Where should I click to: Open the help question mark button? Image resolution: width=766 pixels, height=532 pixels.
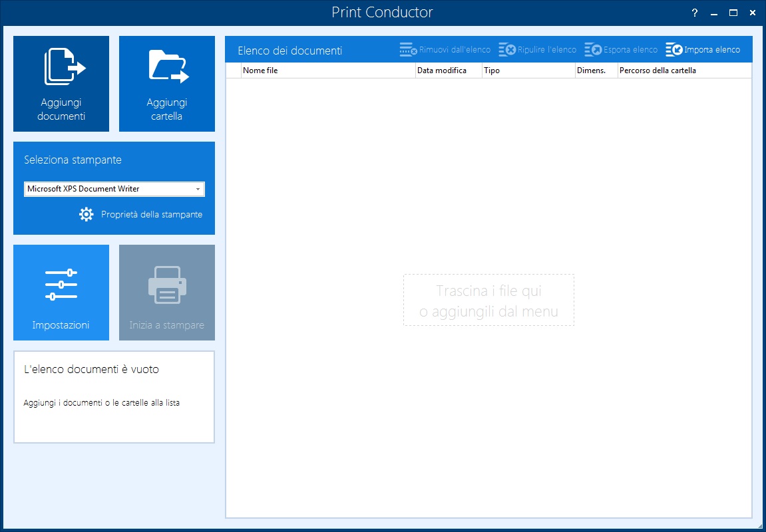[x=695, y=13]
